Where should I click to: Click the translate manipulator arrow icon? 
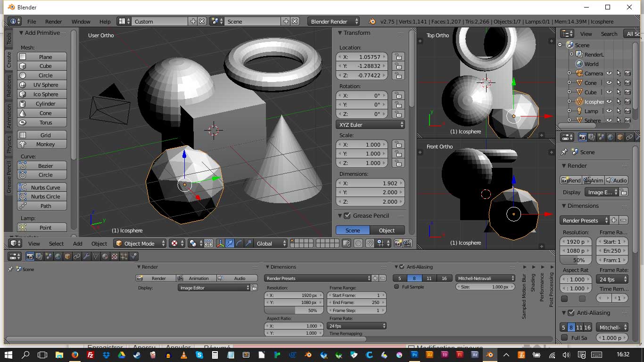click(x=230, y=243)
